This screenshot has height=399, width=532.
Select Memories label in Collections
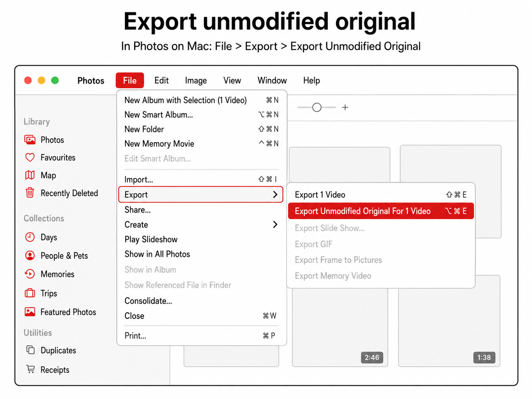pyautogui.click(x=58, y=274)
